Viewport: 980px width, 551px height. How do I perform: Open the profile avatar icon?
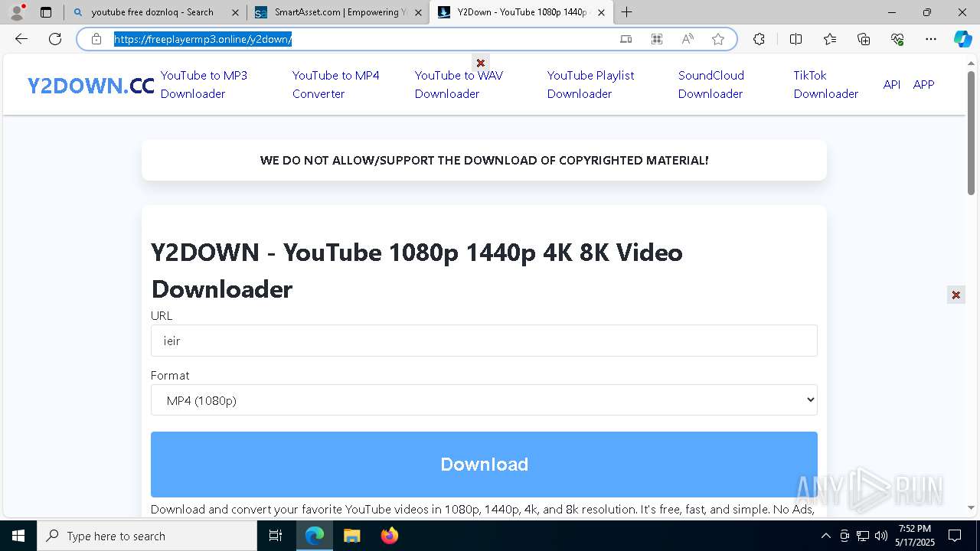pos(17,12)
